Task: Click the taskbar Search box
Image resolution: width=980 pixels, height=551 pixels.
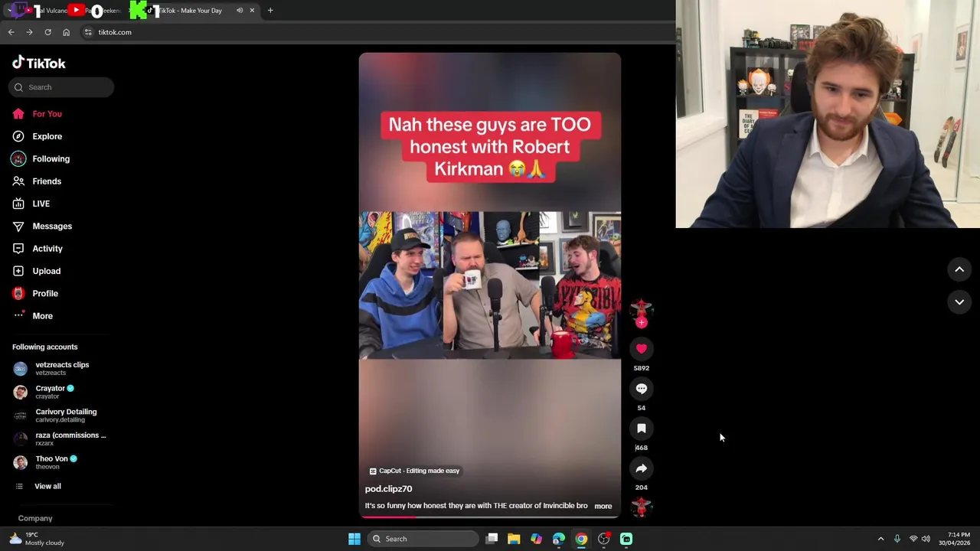Action: click(423, 539)
